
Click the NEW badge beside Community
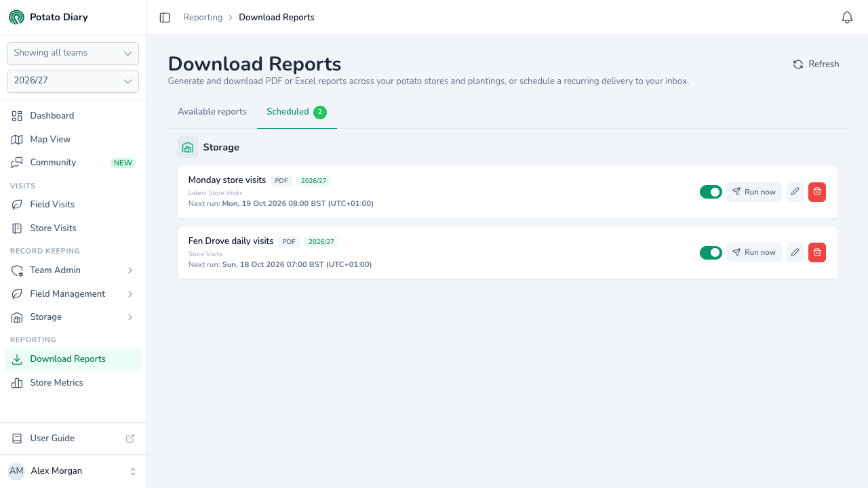point(123,163)
